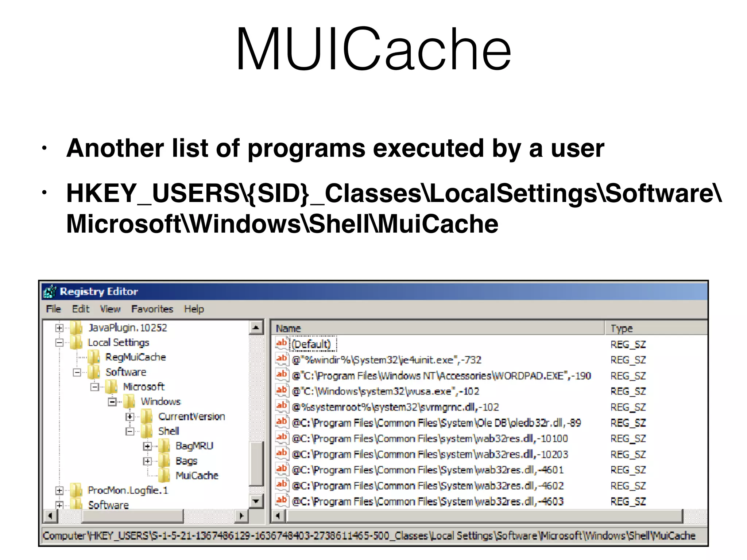Click the tree pane vertical scrollbar thumb
The image size is (747, 560).
(256, 464)
